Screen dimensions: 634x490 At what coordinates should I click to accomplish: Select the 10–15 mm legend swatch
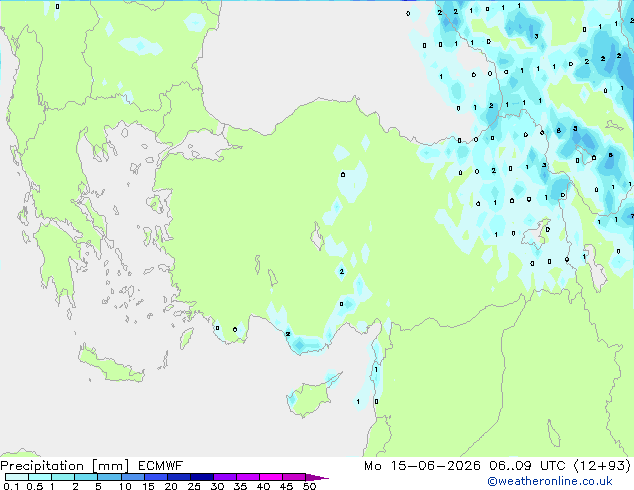[132, 477]
